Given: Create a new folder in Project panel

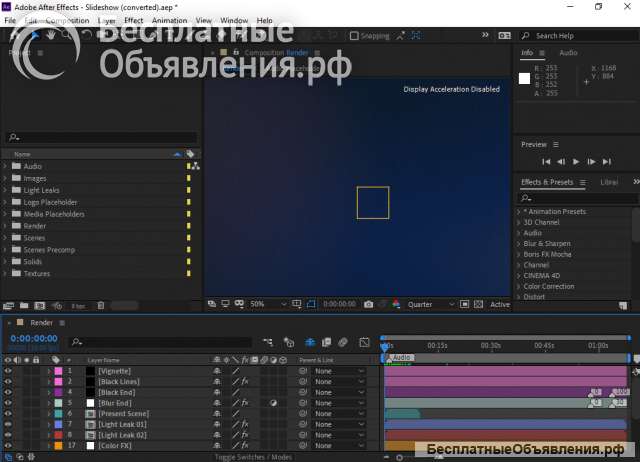Looking at the screenshot, I should [x=24, y=305].
